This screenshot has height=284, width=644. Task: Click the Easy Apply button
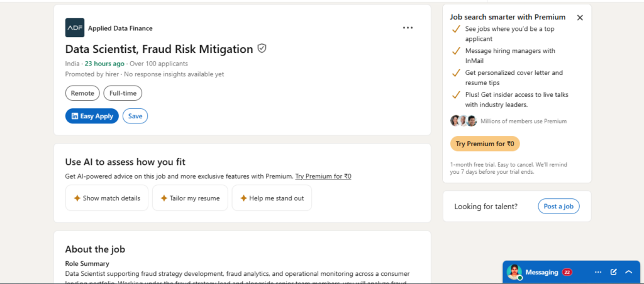click(92, 116)
